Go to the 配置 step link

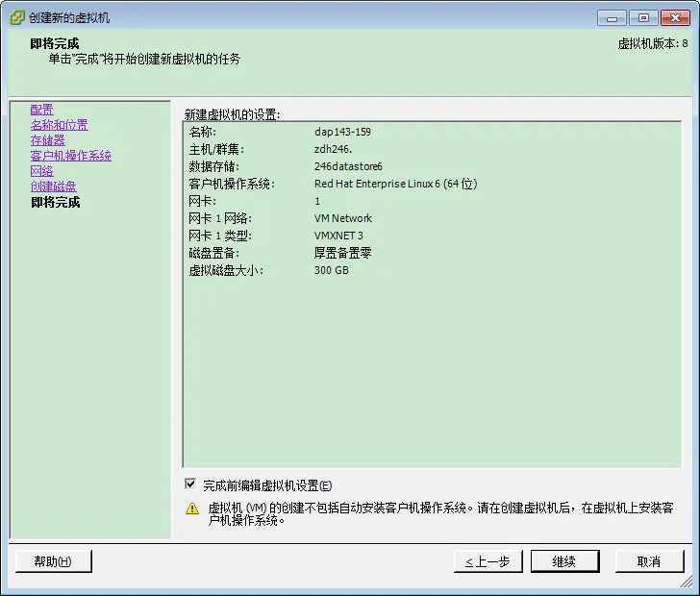[x=42, y=110]
